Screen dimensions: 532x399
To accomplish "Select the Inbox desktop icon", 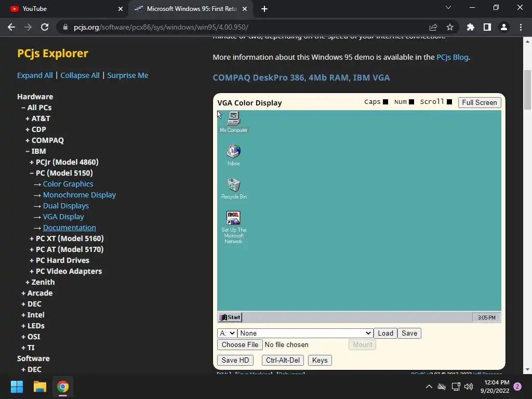I will tap(233, 155).
